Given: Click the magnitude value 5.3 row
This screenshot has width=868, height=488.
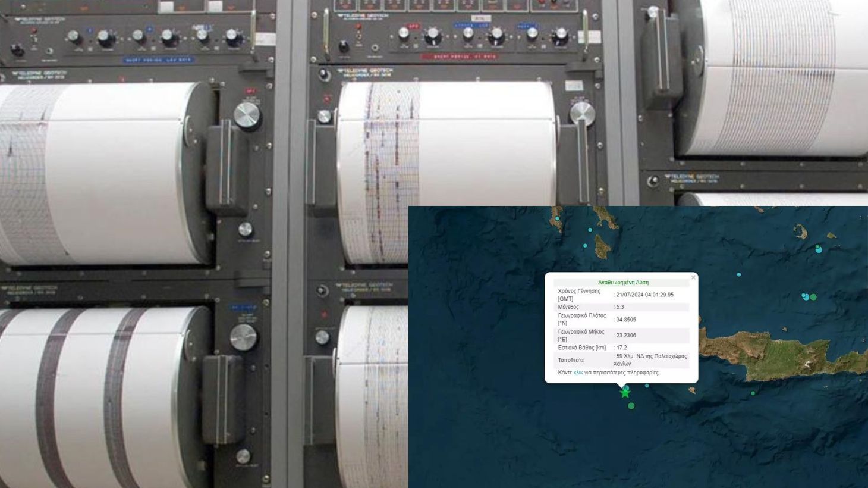Looking at the screenshot, I should pyautogui.click(x=621, y=307).
